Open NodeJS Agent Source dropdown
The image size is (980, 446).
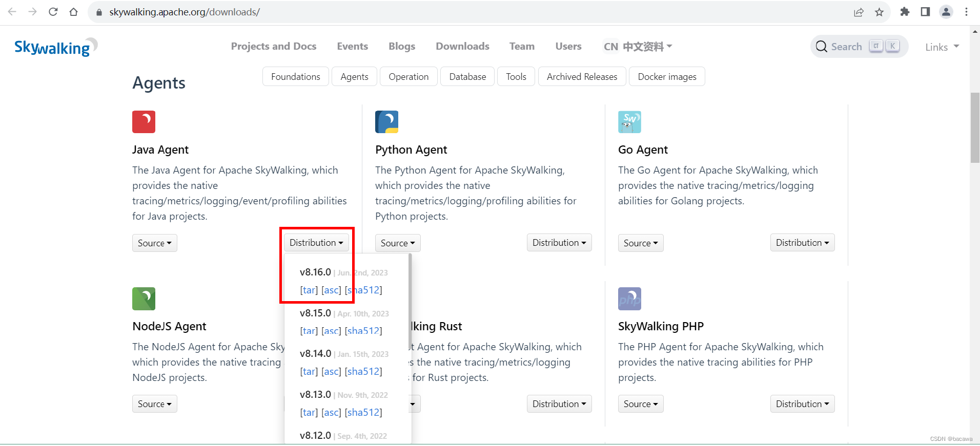154,404
